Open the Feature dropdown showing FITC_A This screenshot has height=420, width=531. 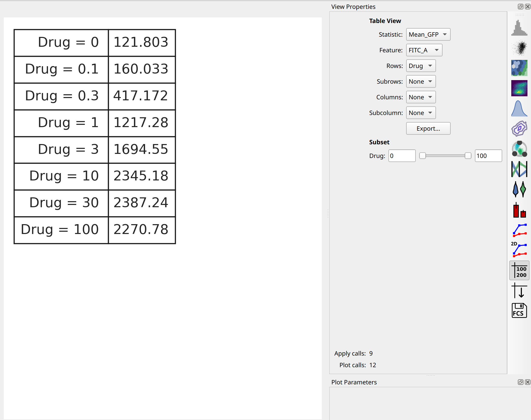(424, 50)
